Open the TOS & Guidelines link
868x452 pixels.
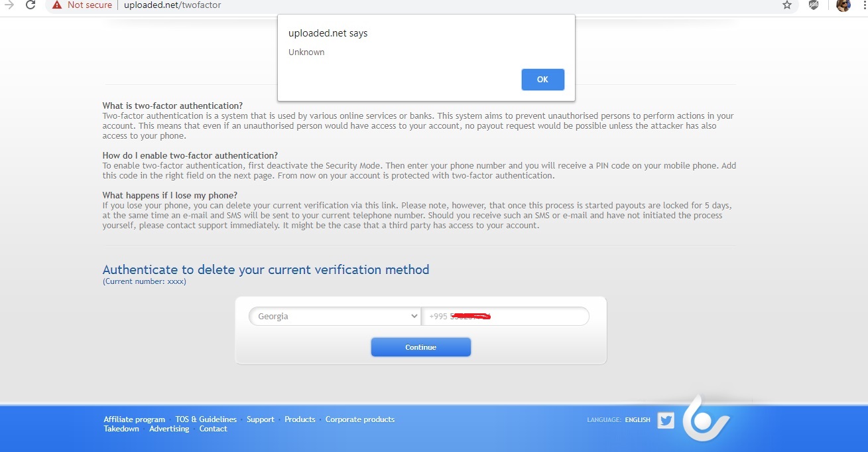tap(206, 419)
